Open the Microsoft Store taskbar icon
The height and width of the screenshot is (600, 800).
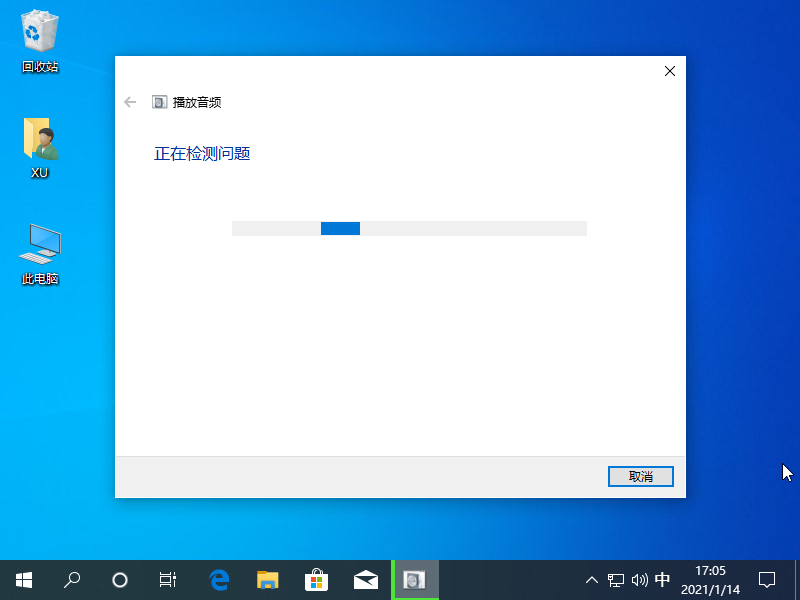click(x=316, y=580)
